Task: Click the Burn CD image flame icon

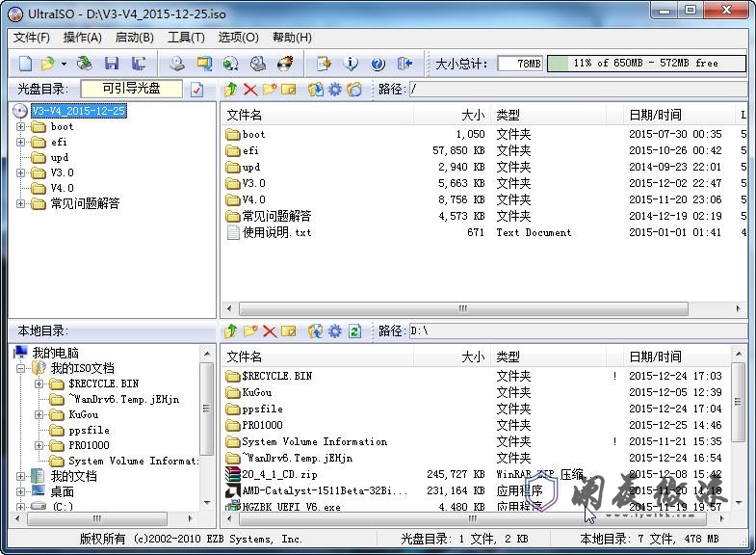Action: point(285,64)
